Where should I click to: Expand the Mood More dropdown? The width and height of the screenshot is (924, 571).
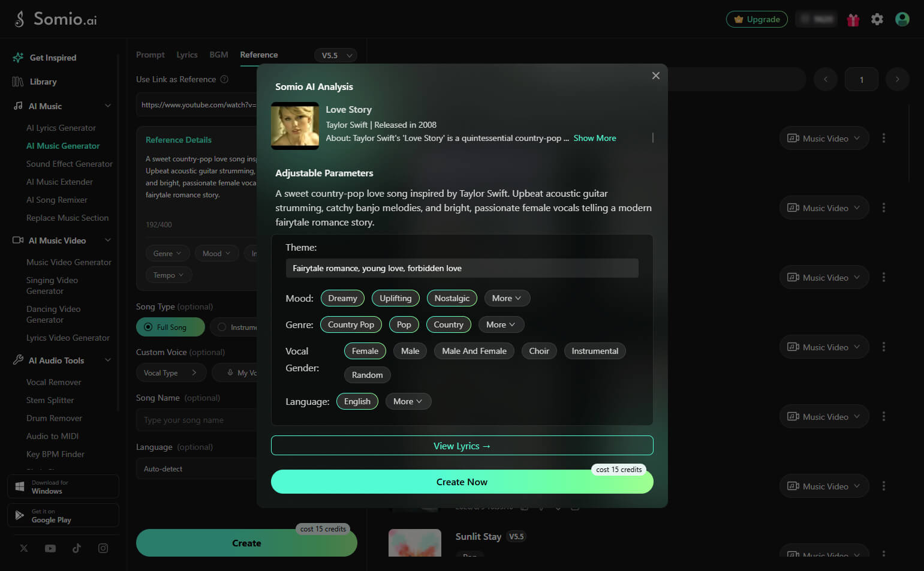507,298
